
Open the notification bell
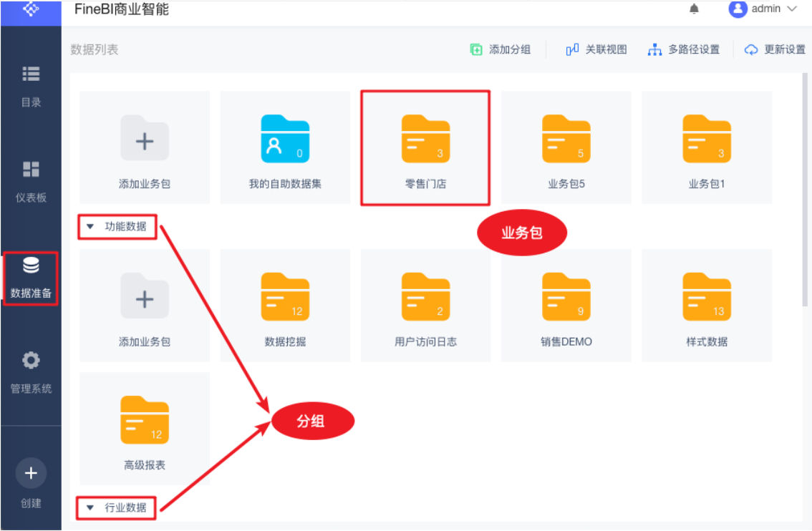click(x=695, y=9)
